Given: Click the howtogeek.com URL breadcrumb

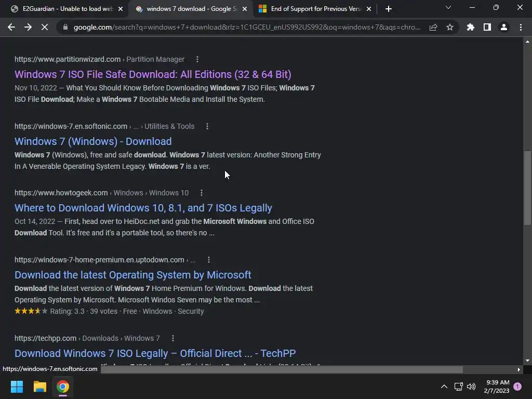Looking at the screenshot, I should tap(101, 193).
